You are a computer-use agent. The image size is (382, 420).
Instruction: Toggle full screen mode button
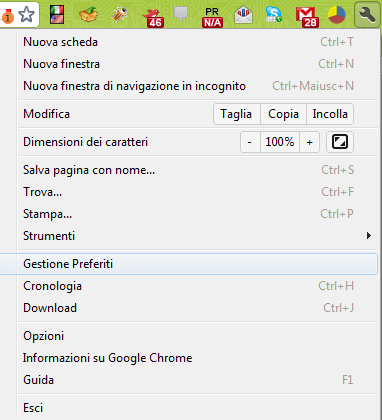340,142
